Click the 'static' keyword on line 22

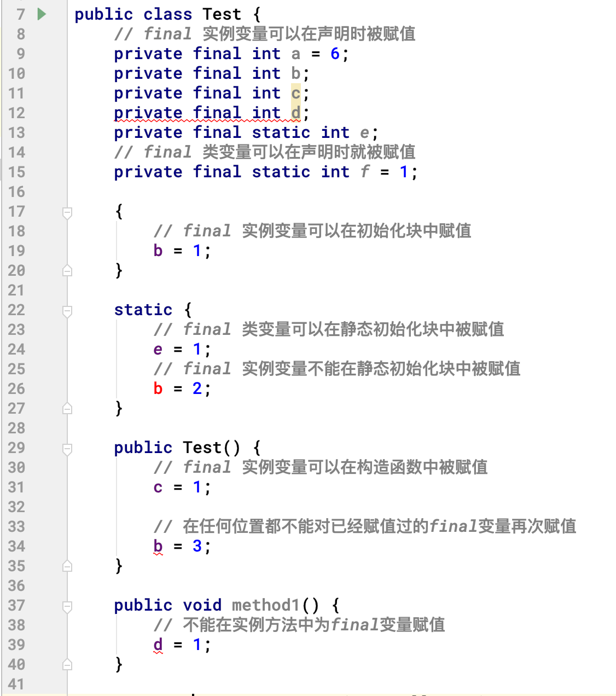click(143, 310)
